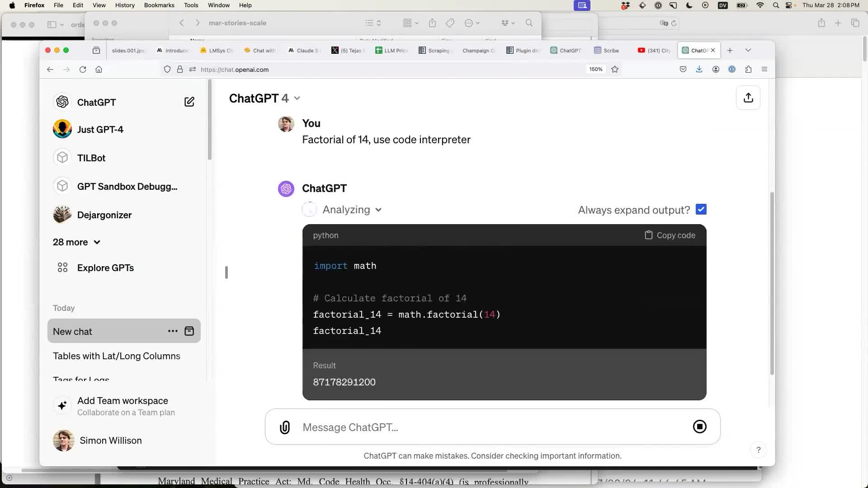Show tracking protection shield info
868x488 pixels.
pos(167,69)
